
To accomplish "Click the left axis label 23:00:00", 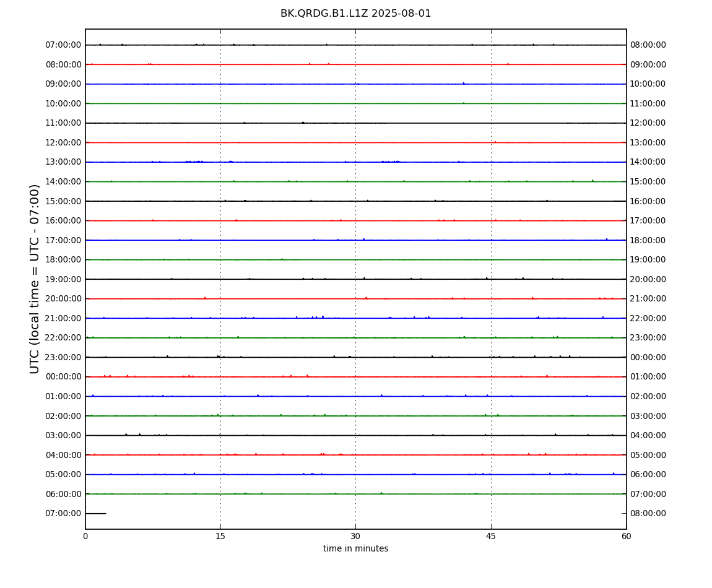I will [63, 357].
